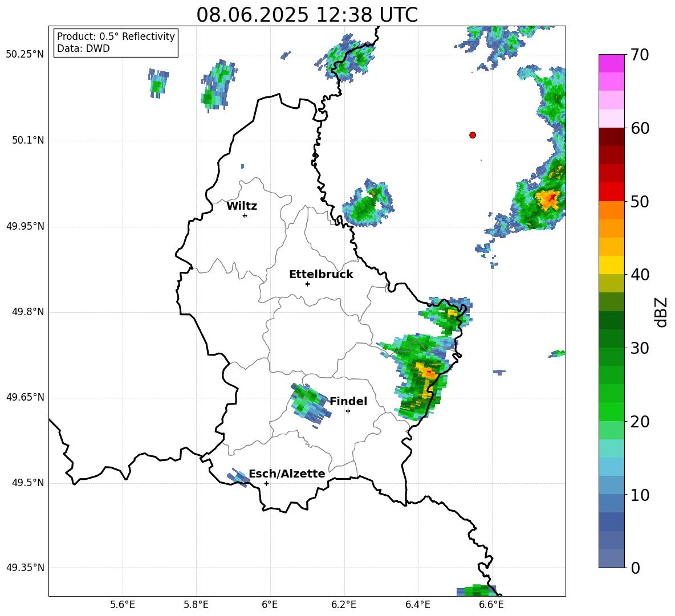This screenshot has height=616, width=675.
Task: Click the Data: DWD text
Action: pos(83,48)
